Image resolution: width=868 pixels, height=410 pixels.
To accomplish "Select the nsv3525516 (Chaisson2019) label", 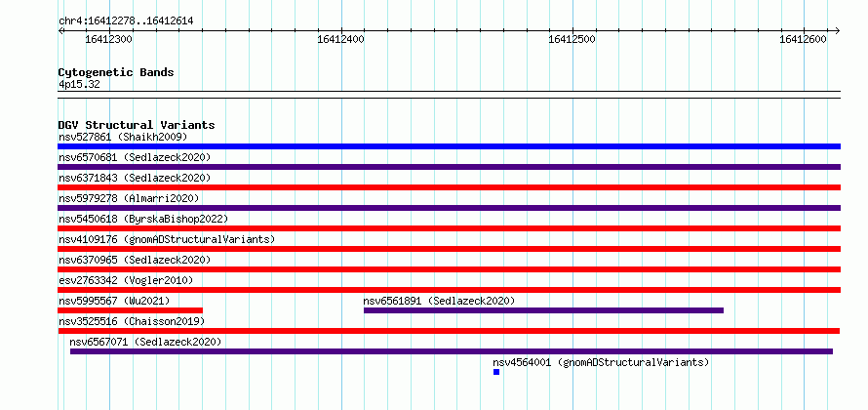I will coord(132,321).
